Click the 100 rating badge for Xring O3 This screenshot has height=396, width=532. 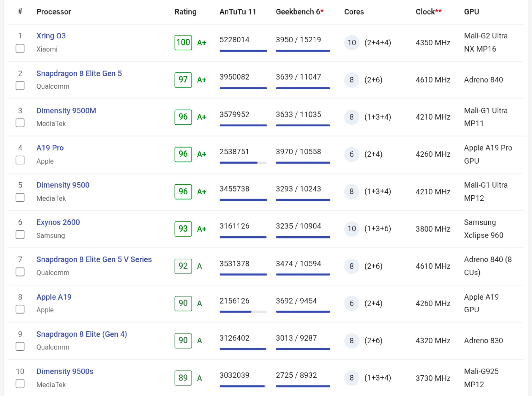click(x=183, y=43)
